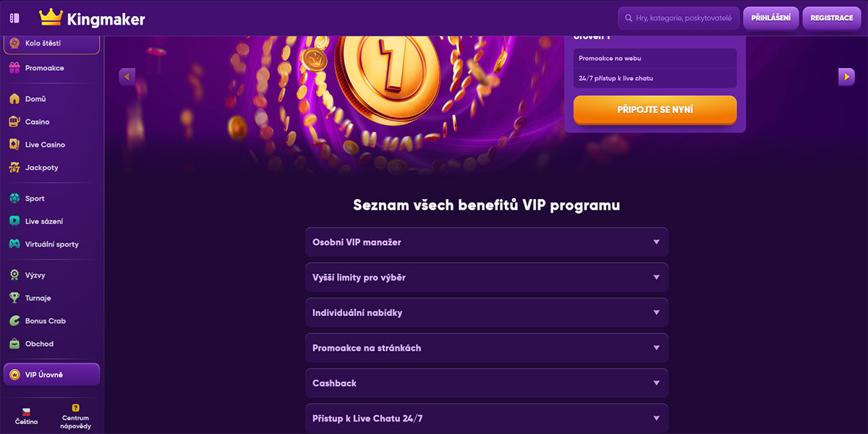Select the Bonus Crab icon
868x434 pixels.
tap(14, 321)
